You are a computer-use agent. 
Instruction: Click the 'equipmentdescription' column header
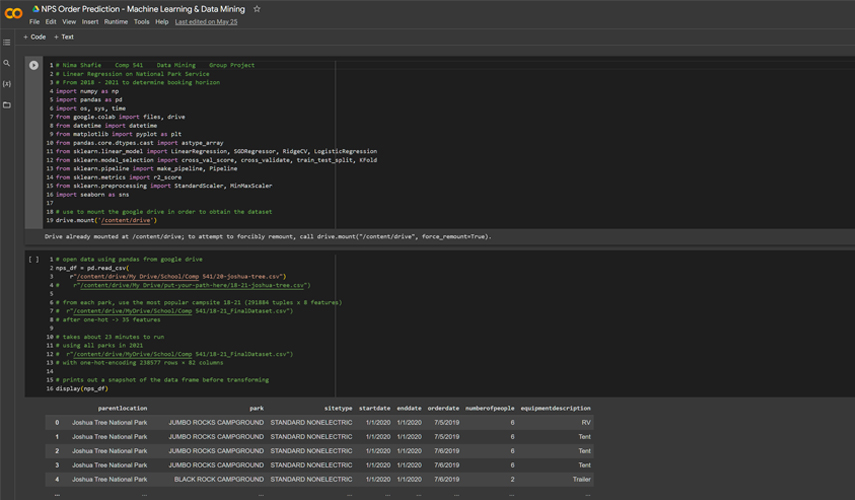pos(556,408)
